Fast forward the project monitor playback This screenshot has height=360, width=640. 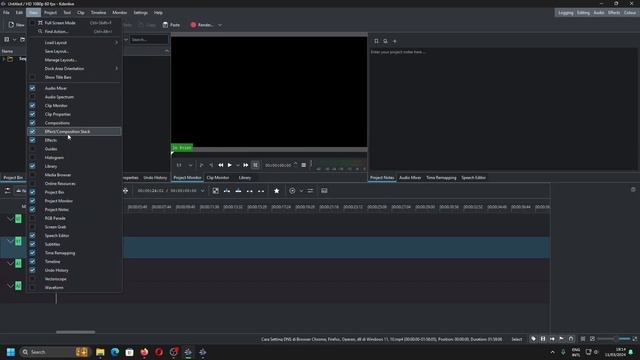point(246,165)
